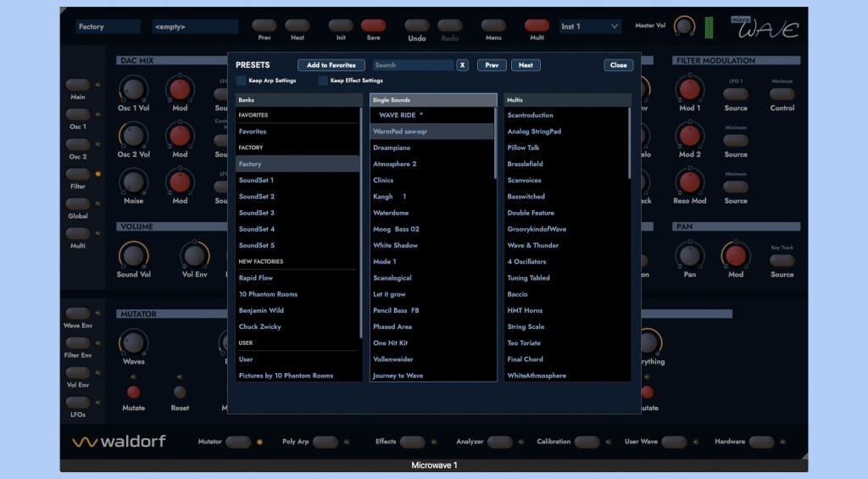Image resolution: width=868 pixels, height=479 pixels.
Task: Click the Undo button
Action: point(416,25)
